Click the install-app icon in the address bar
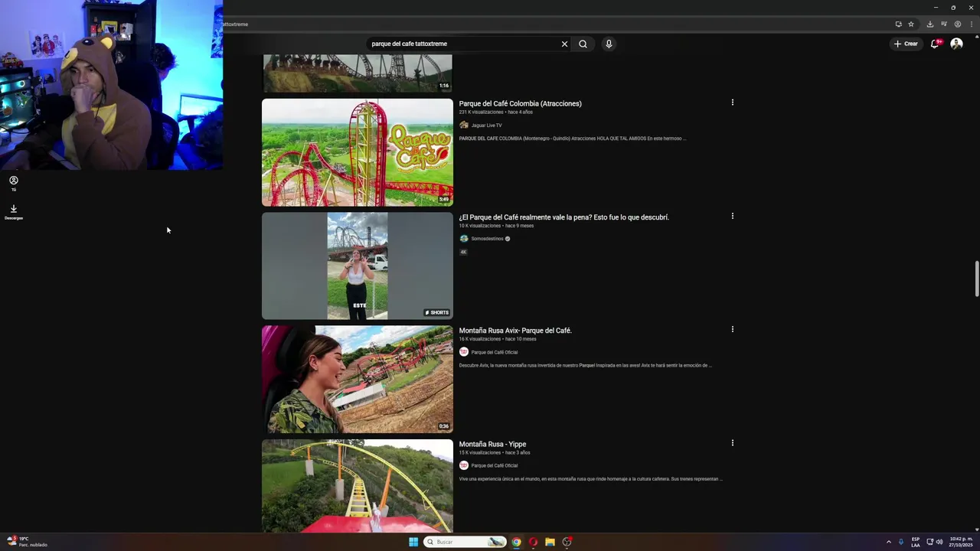 [x=898, y=24]
